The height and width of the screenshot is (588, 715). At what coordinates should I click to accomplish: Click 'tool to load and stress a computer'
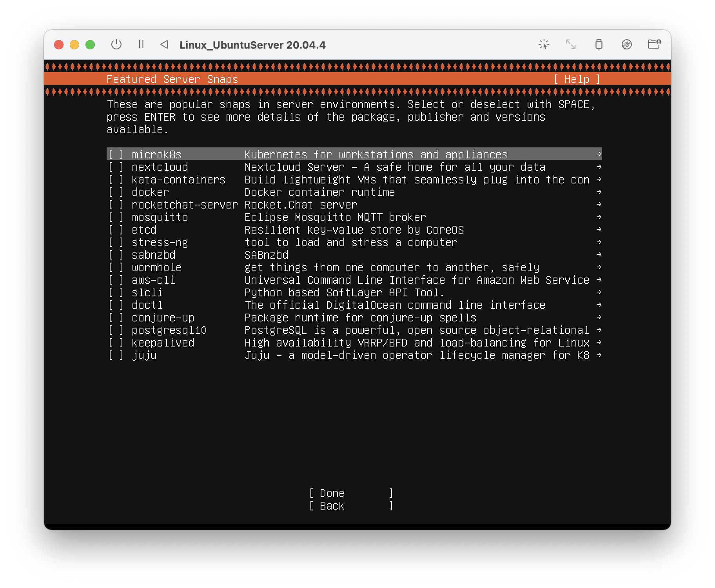coord(351,243)
